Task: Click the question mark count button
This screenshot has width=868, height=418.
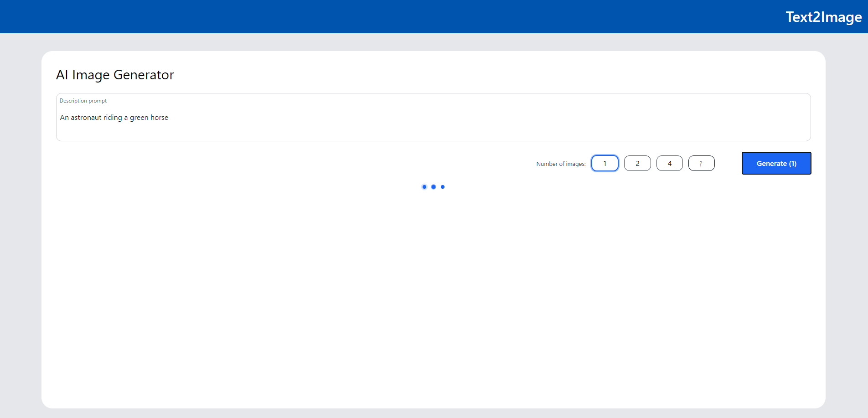Action: click(x=701, y=163)
